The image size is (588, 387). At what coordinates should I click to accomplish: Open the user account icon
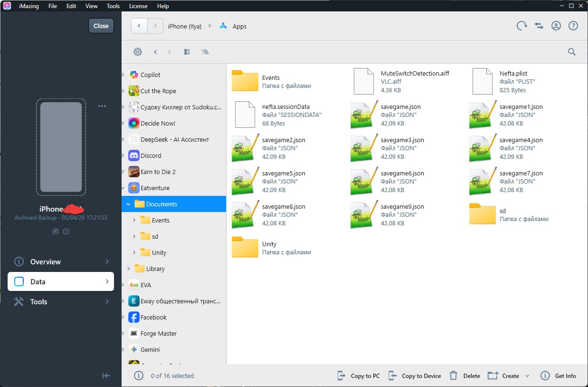pyautogui.click(x=556, y=26)
